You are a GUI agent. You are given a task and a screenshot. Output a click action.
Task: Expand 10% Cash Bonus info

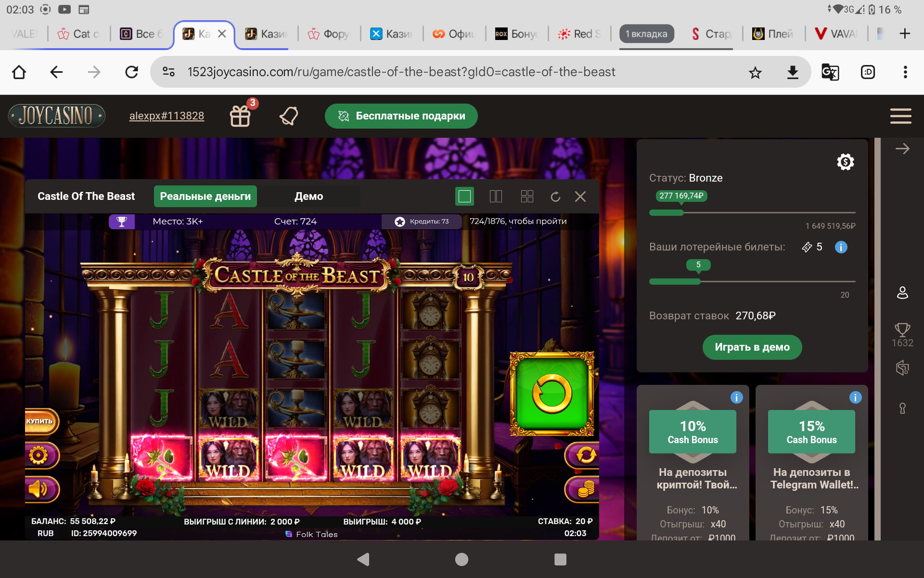[736, 397]
